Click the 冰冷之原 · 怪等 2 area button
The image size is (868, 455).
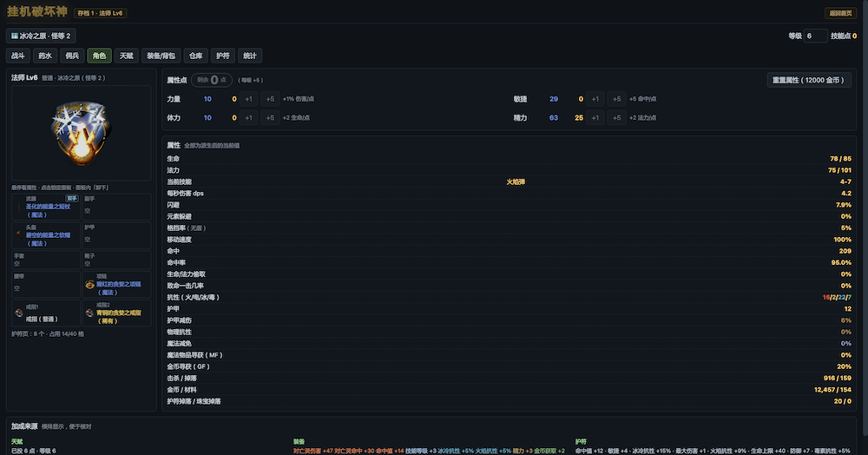pos(41,36)
